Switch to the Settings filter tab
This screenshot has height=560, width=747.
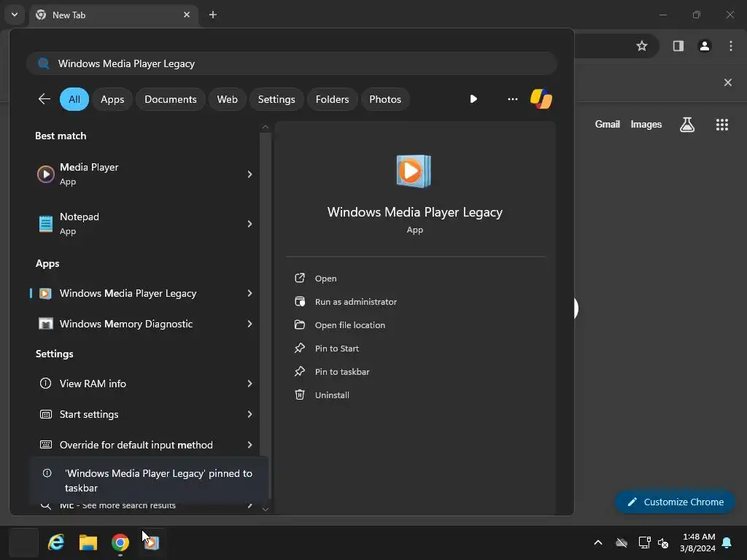276,99
